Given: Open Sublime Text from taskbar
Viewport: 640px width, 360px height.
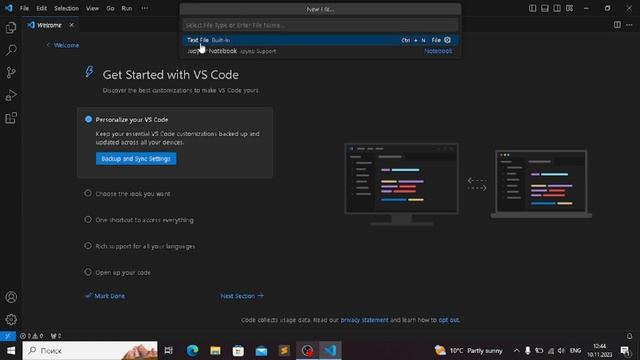Looking at the screenshot, I should (284, 351).
